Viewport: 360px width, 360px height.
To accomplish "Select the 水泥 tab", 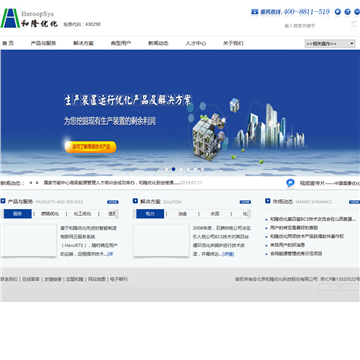I will [x=215, y=214].
